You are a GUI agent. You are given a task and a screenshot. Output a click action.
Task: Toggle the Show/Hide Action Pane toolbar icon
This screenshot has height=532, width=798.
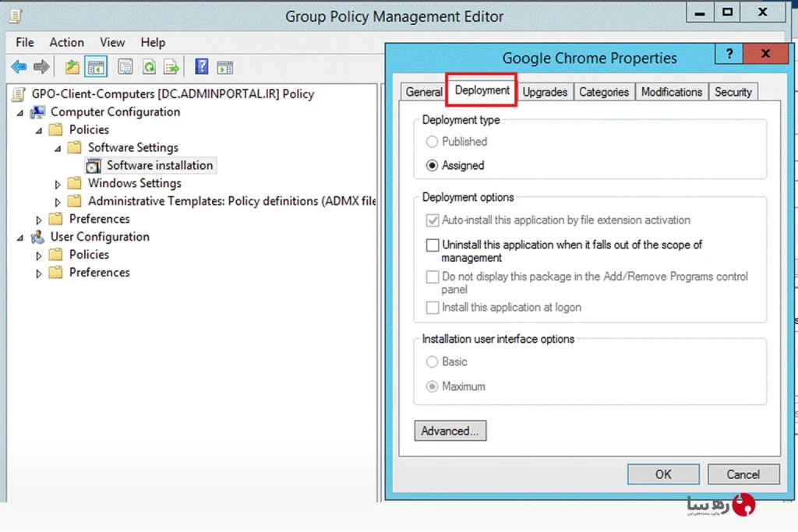point(225,67)
